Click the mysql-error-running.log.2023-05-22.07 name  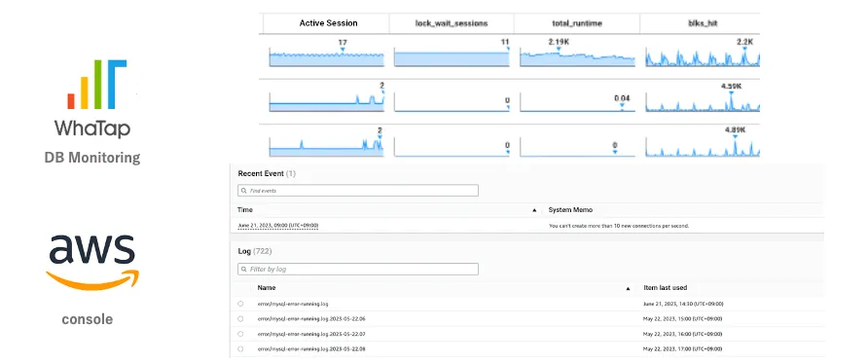(311, 334)
